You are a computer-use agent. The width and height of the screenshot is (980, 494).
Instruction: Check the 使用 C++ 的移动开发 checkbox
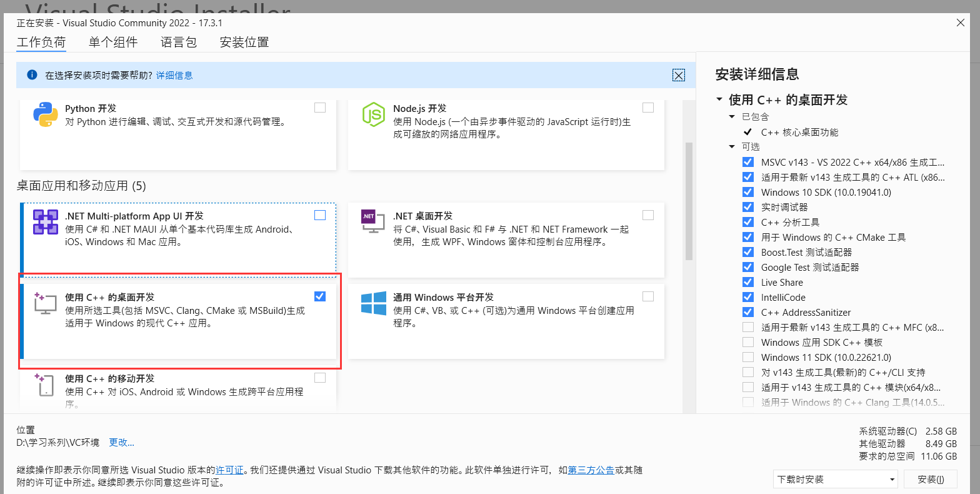pos(320,378)
